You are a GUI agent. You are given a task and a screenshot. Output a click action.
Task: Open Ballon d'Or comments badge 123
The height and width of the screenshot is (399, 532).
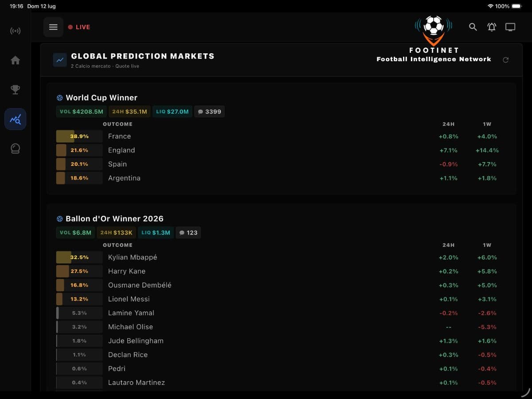(188, 233)
